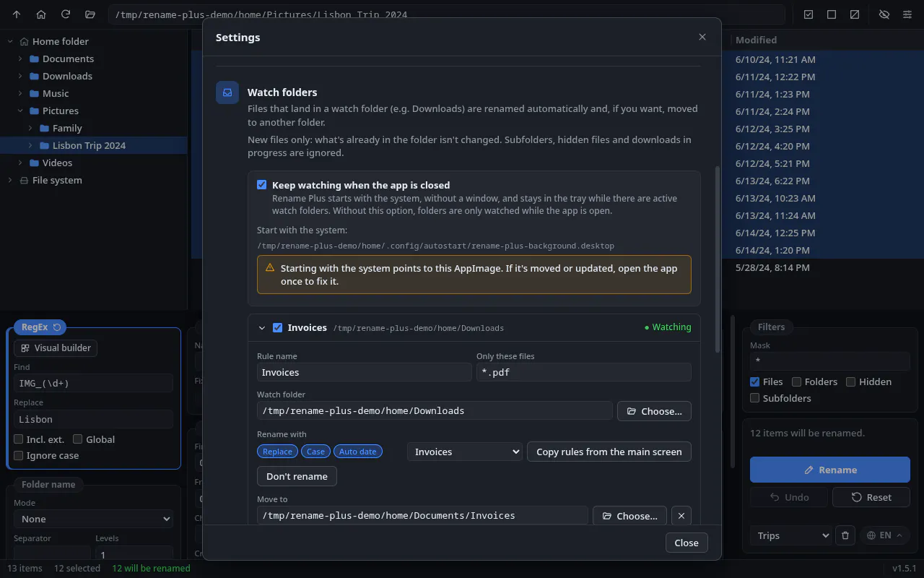Toggle Incl. ext. checkbox
Viewport: 924px width, 578px height.
click(19, 439)
